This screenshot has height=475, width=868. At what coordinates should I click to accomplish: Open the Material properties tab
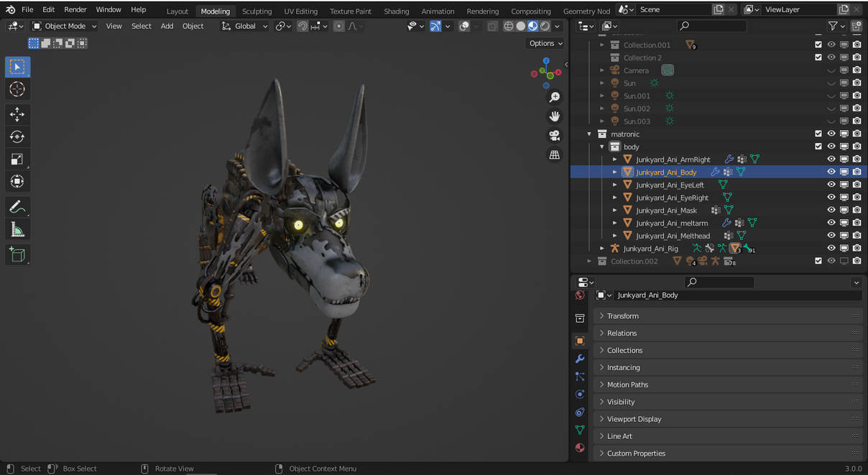pos(579,448)
